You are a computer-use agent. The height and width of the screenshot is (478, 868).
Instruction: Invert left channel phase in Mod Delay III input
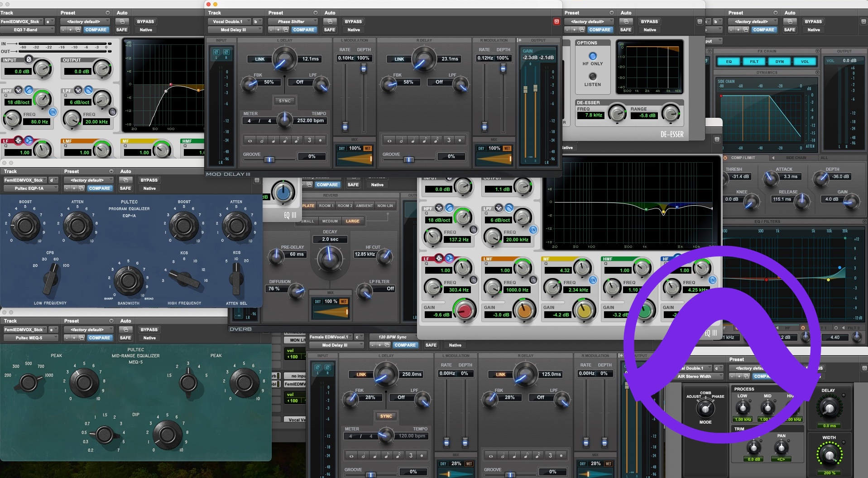pos(216,53)
